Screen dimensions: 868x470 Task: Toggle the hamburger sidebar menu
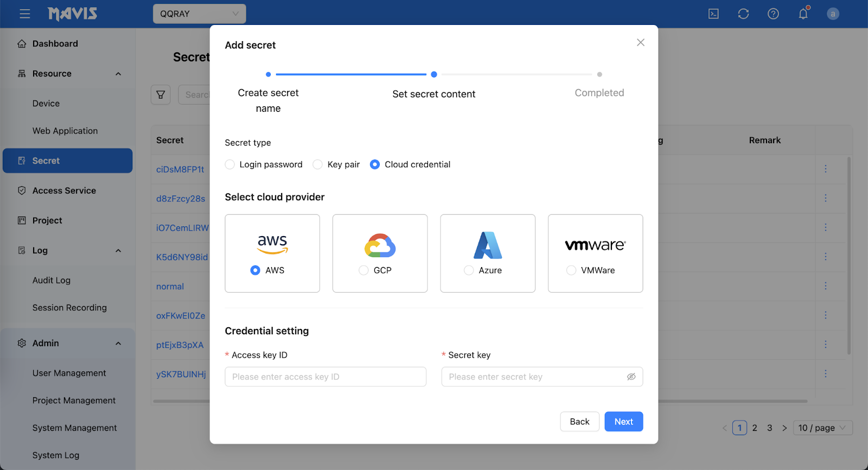pyautogui.click(x=25, y=14)
